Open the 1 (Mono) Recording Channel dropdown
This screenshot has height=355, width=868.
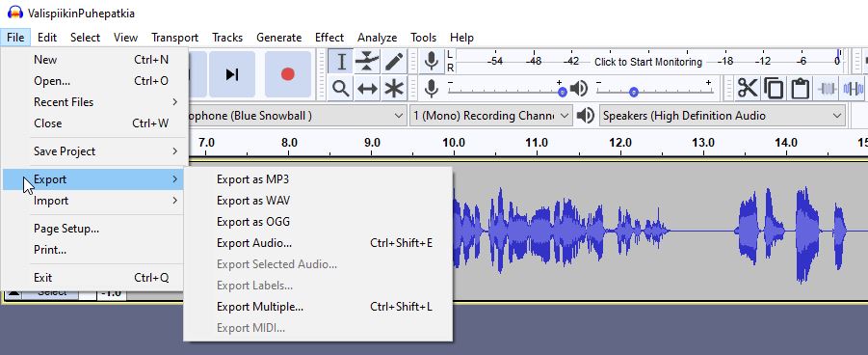coord(490,116)
